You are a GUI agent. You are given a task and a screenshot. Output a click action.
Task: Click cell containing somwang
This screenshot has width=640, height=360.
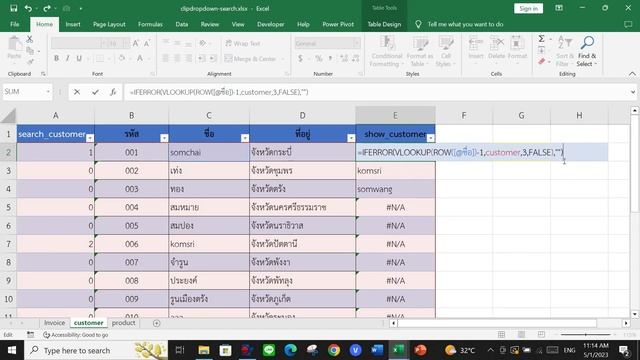coord(395,189)
